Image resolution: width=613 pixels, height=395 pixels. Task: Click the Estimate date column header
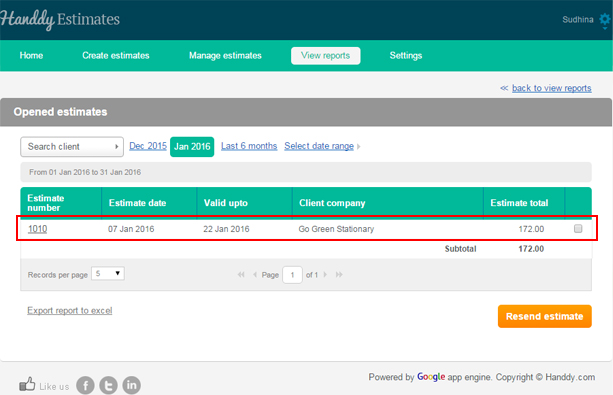click(149, 203)
